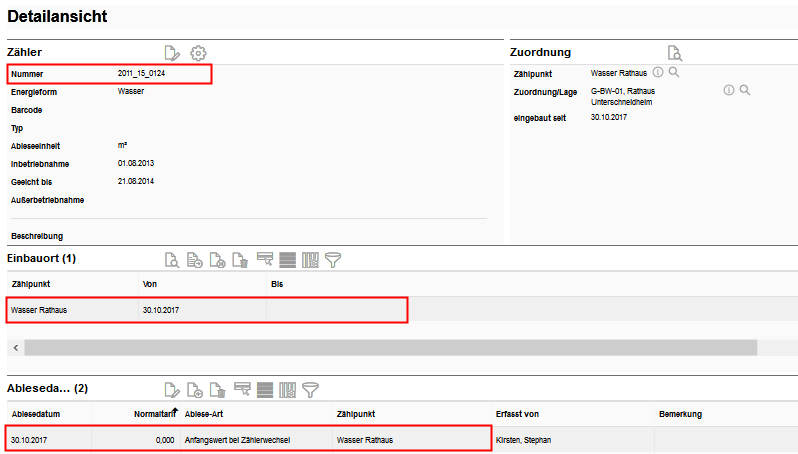Click the Zählpunkt column header in Einbauort table

point(31,284)
